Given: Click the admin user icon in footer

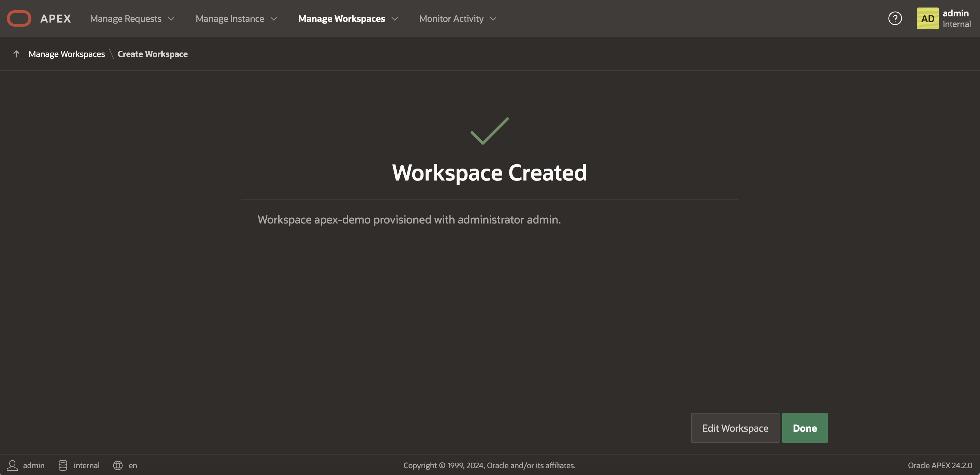Looking at the screenshot, I should click(12, 465).
